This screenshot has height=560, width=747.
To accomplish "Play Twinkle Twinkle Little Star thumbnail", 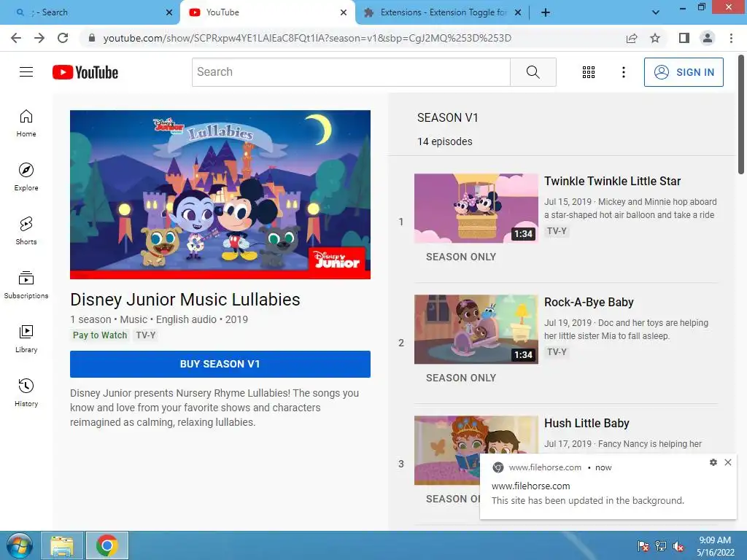I will pos(476,208).
